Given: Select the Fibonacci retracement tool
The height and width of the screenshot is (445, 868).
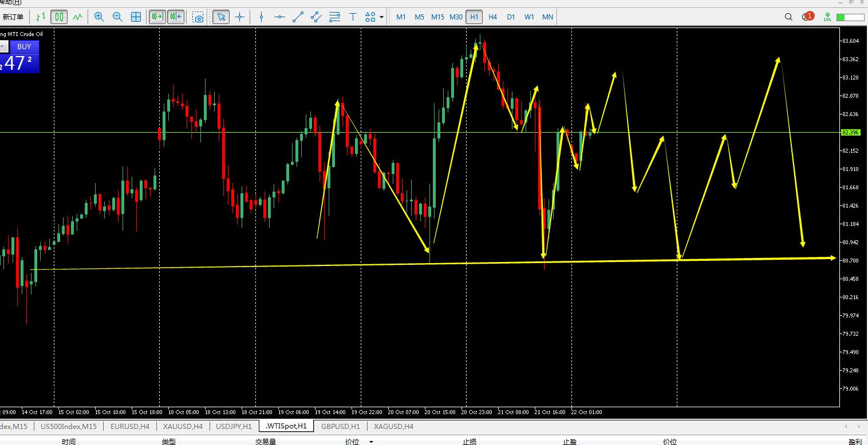Looking at the screenshot, I should coord(335,17).
